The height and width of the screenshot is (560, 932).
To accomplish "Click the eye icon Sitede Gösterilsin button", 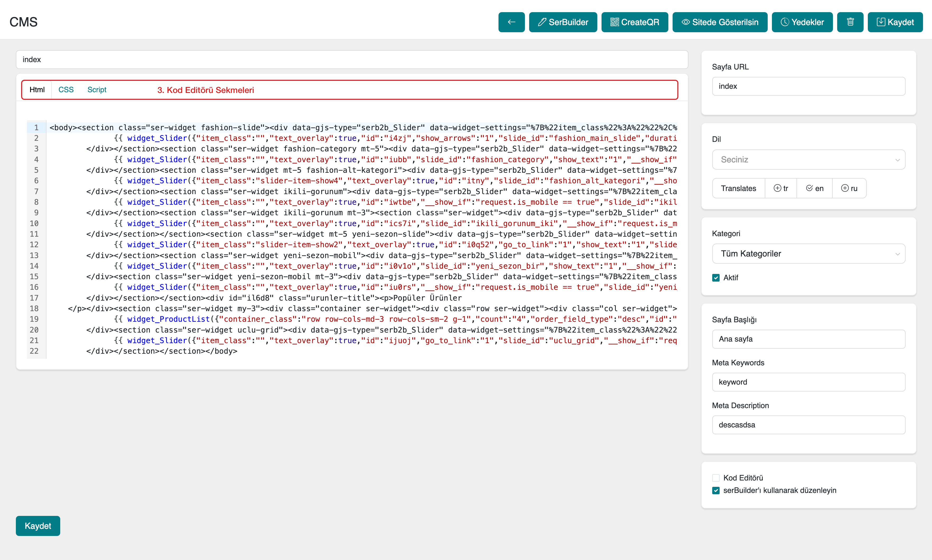I will click(x=720, y=22).
